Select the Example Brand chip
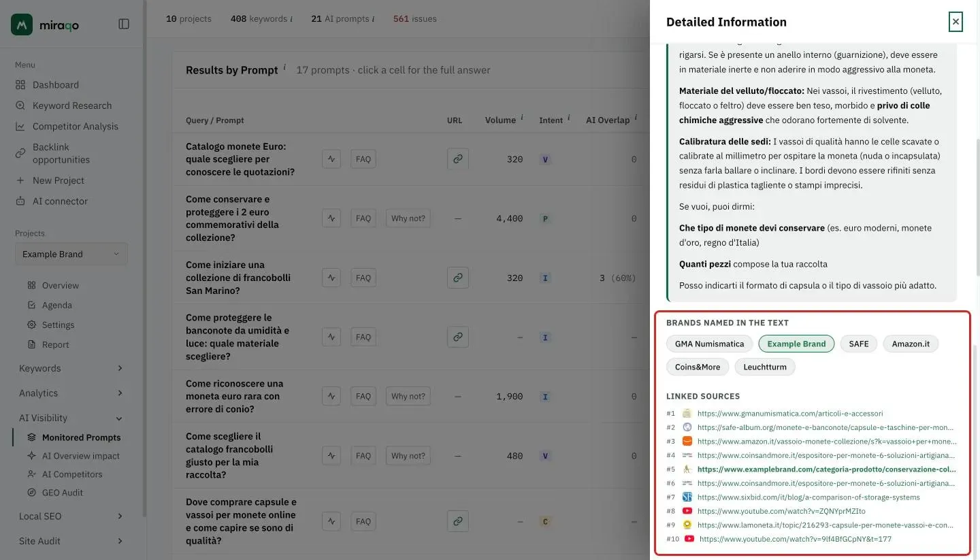Image resolution: width=980 pixels, height=560 pixels. (796, 344)
